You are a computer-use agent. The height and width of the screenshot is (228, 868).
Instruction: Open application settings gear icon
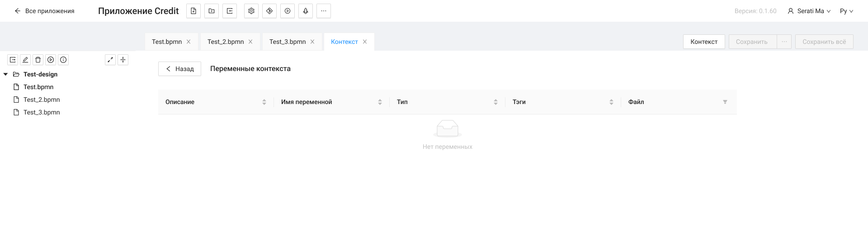(x=251, y=11)
